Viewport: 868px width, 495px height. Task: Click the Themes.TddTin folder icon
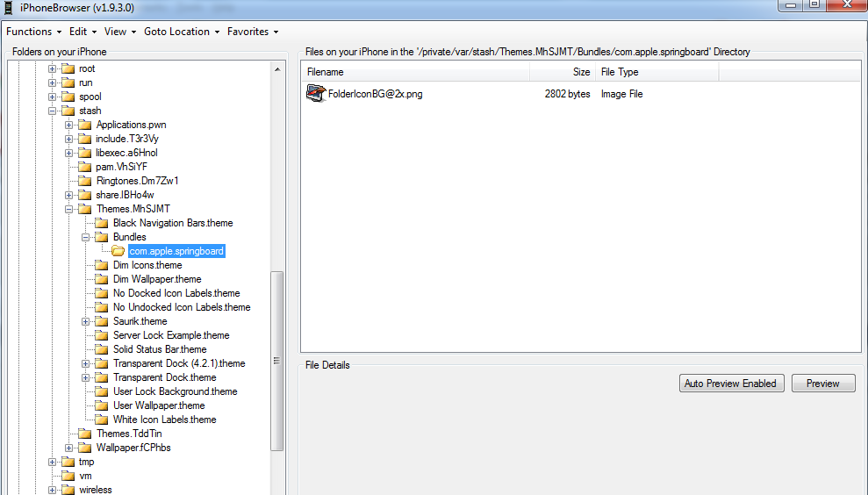[x=85, y=434]
